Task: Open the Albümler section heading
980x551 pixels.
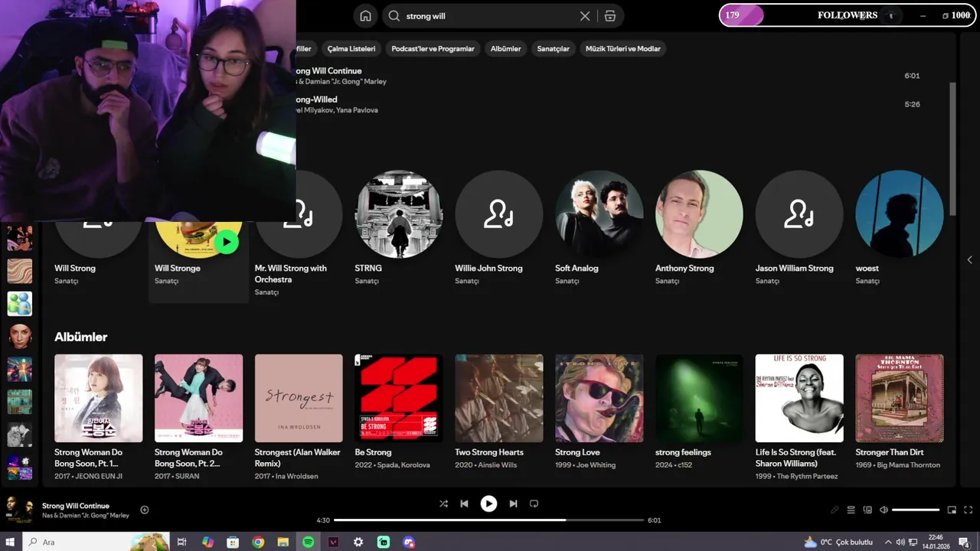Action: [x=80, y=337]
